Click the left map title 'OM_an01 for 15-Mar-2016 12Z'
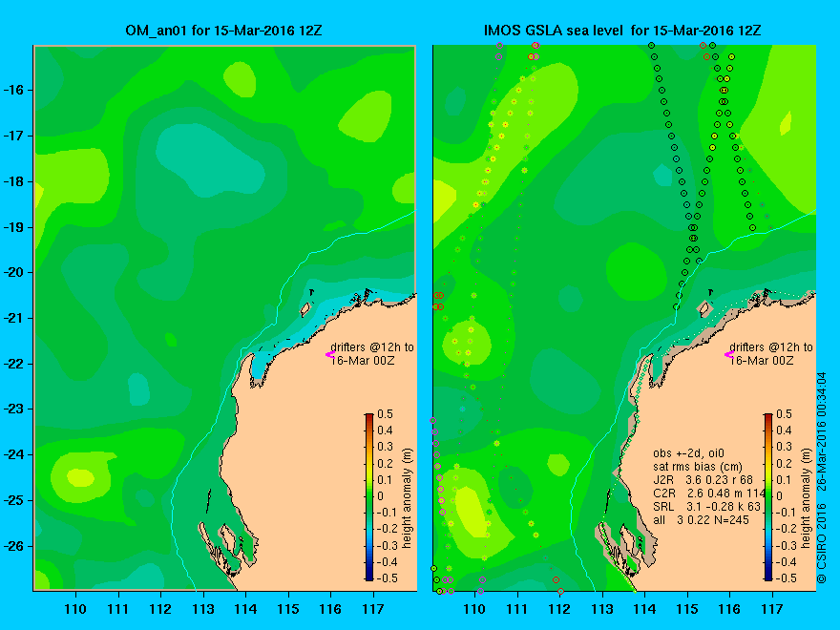Viewport: 840px width, 630px height. click(x=223, y=31)
